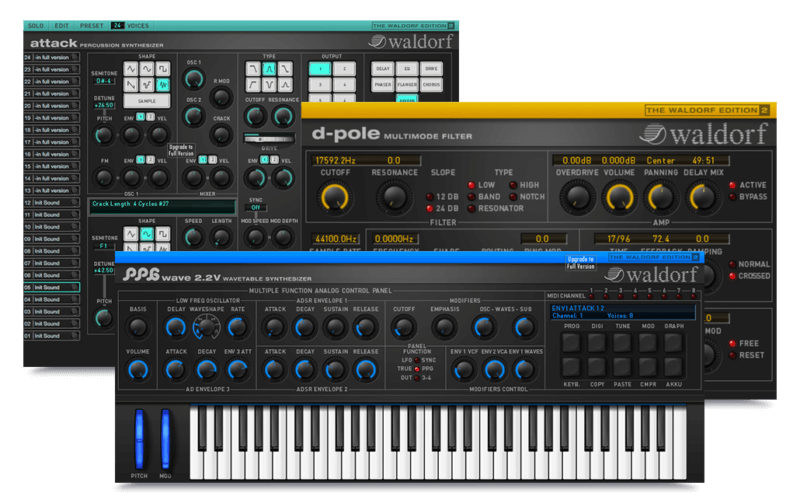Image resolution: width=800 pixels, height=503 pixels.
Task: Click the Crack Length display in Attack
Action: [162, 206]
